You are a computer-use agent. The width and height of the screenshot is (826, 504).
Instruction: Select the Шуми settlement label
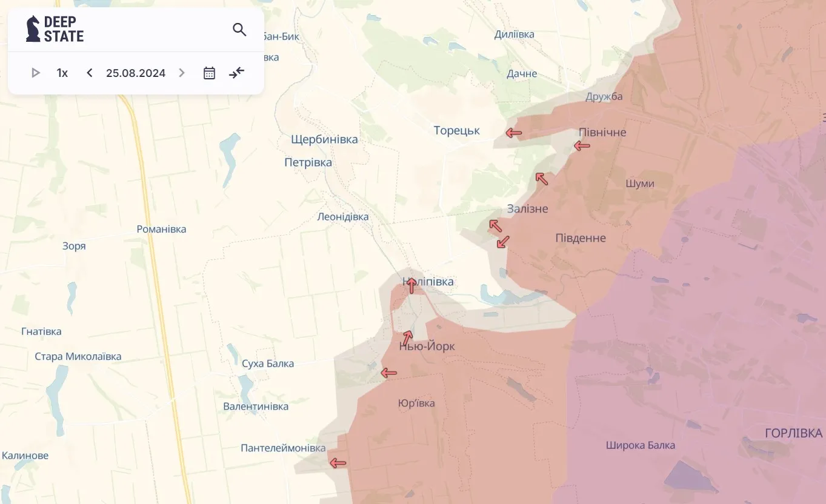(x=640, y=183)
